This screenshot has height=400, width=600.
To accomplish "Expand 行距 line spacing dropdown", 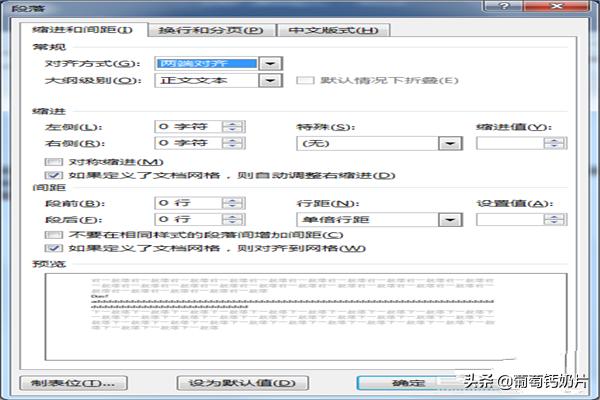I will point(450,220).
